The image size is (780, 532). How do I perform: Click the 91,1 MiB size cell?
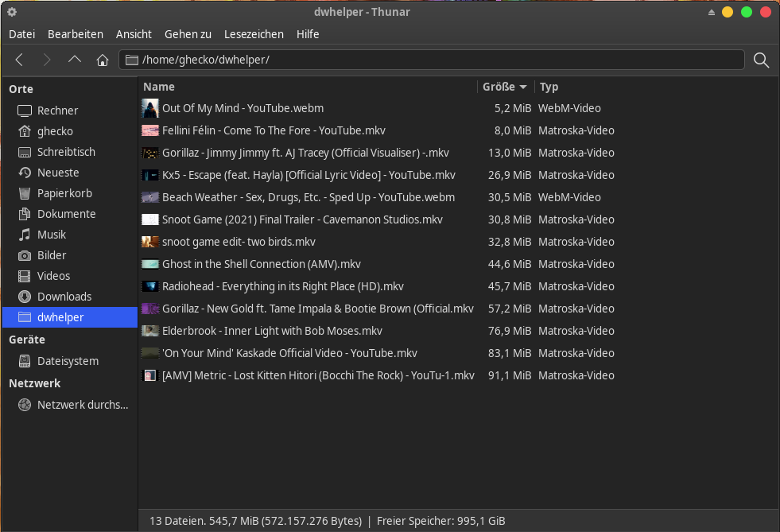coord(510,375)
